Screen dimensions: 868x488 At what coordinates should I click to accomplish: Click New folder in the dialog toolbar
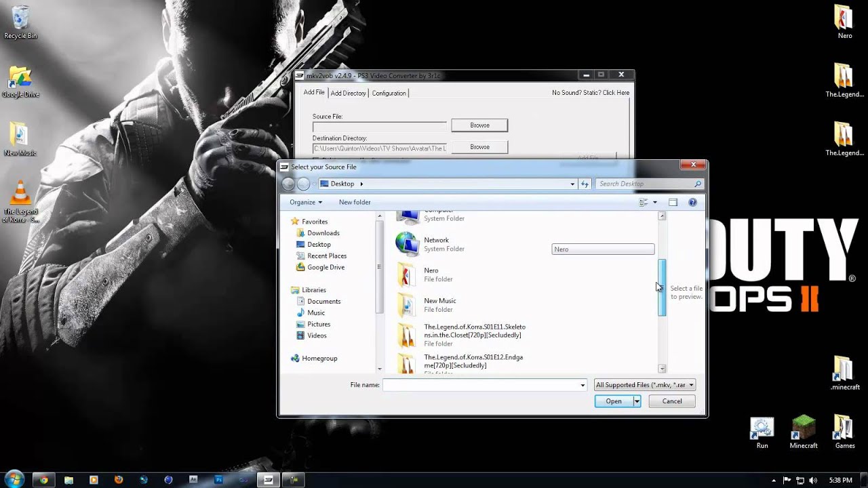[355, 202]
